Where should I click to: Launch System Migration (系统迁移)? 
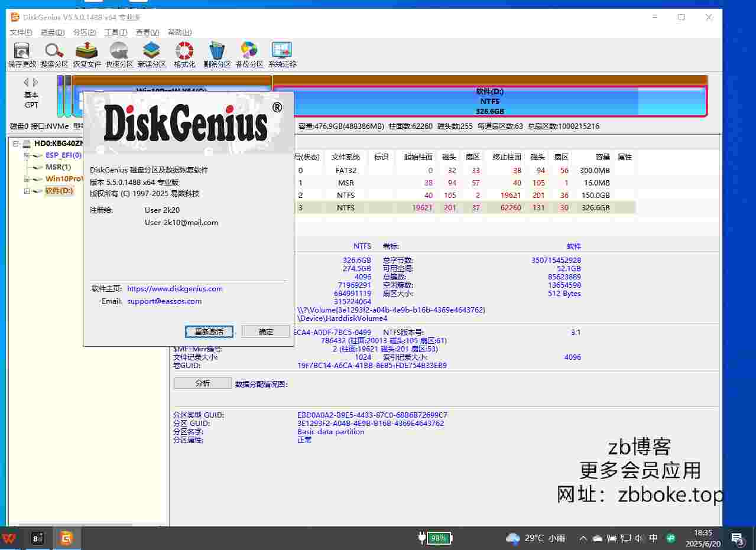(x=282, y=55)
